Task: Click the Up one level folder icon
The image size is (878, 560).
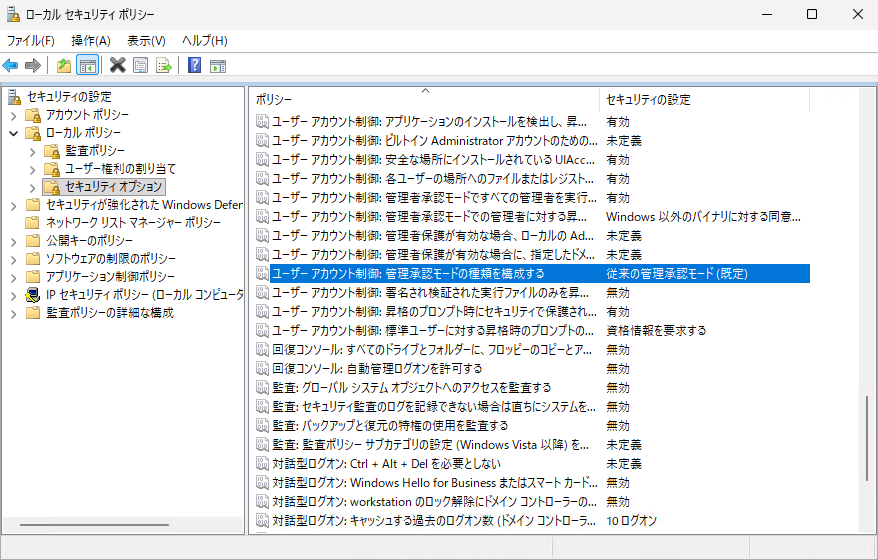Action: click(64, 66)
